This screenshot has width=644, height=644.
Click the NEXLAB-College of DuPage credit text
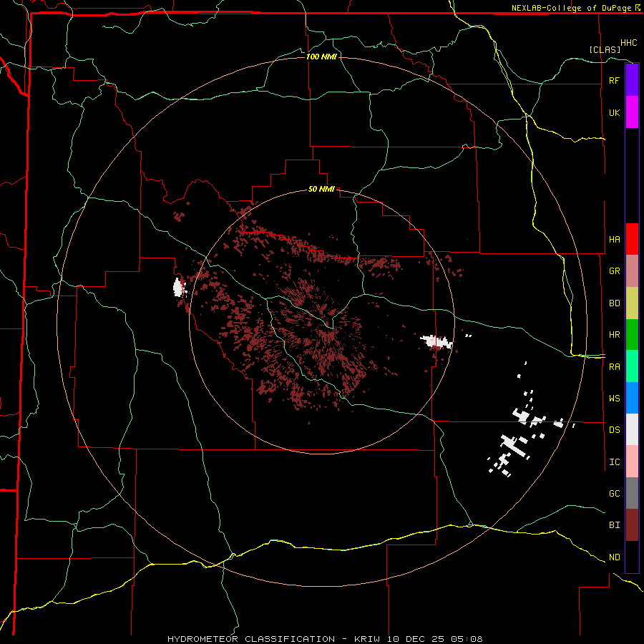pos(572,8)
